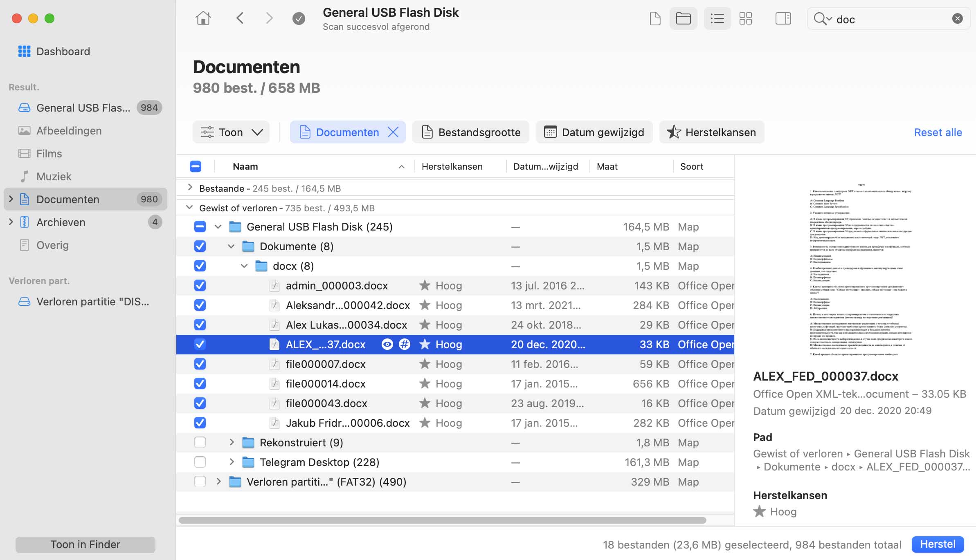Toggle the preview side panel icon
This screenshot has width=976, height=560.
783,18
